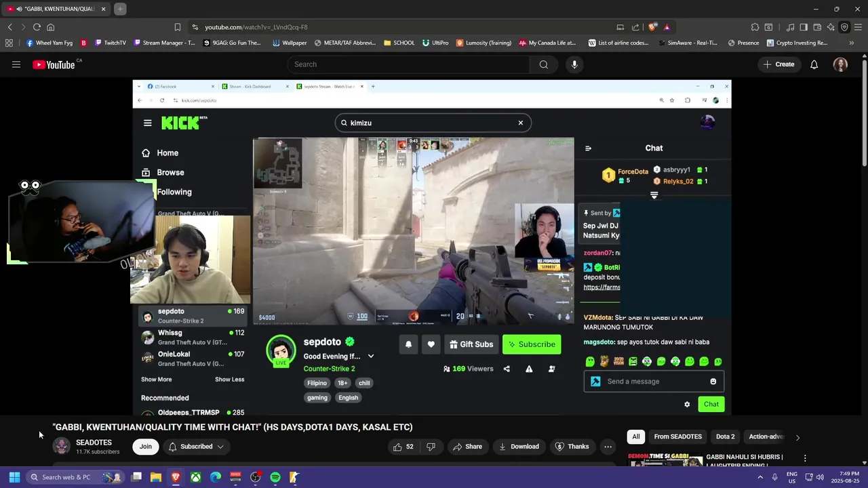Viewport: 868px width, 488px height.
Task: Show hidden bookmarks overflow chevron
Action: (x=851, y=43)
